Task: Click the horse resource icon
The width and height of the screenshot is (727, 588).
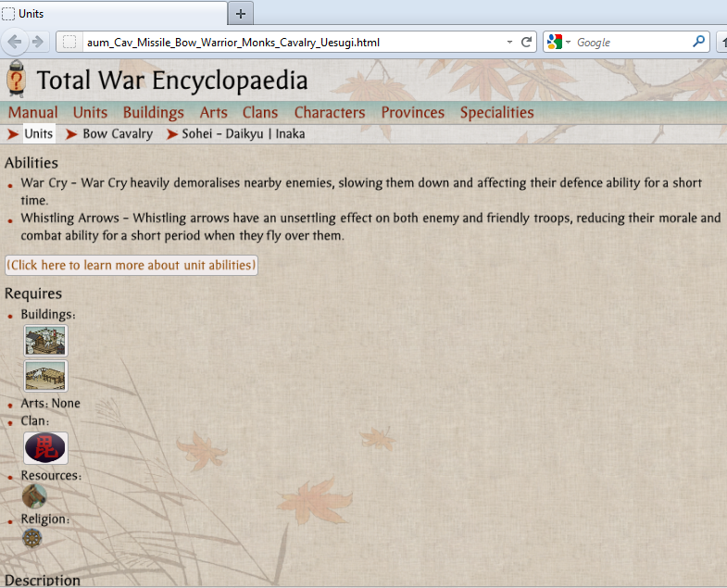Action: [x=34, y=496]
